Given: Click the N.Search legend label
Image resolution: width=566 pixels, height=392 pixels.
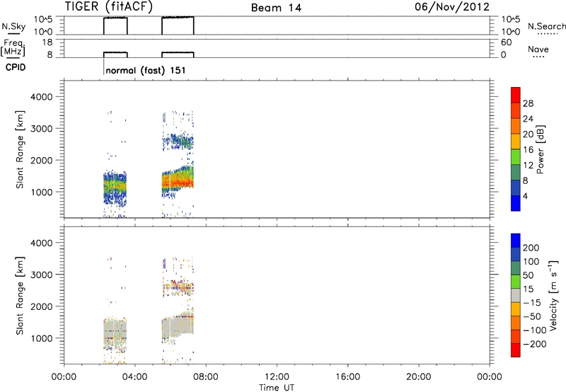Looking at the screenshot, I should point(546,26).
